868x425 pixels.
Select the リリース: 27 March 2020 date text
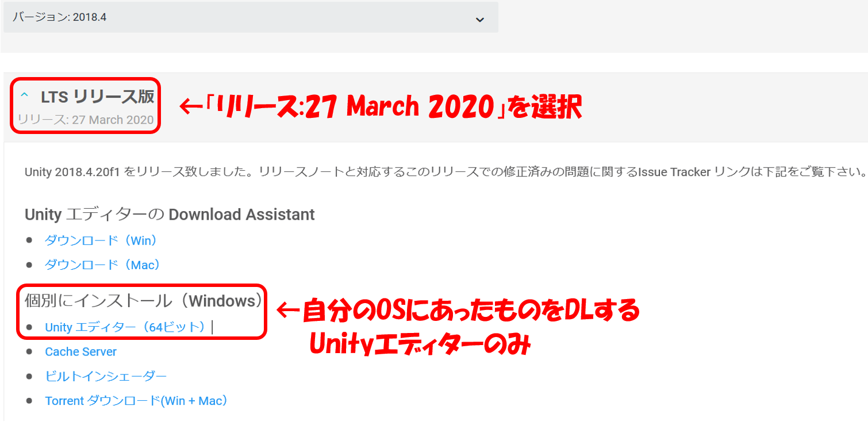click(86, 120)
